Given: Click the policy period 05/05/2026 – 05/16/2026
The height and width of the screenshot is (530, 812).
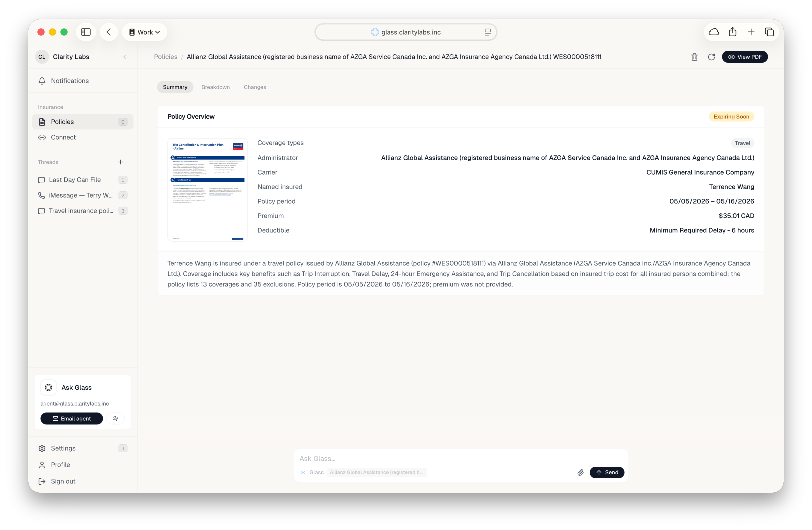Looking at the screenshot, I should pyautogui.click(x=712, y=201).
